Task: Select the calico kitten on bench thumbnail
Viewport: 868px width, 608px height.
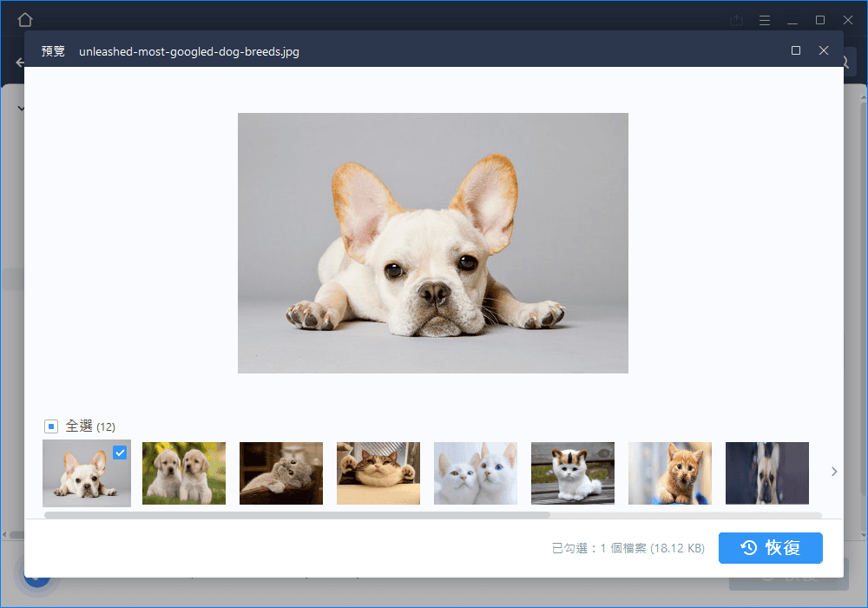Action: pyautogui.click(x=573, y=473)
